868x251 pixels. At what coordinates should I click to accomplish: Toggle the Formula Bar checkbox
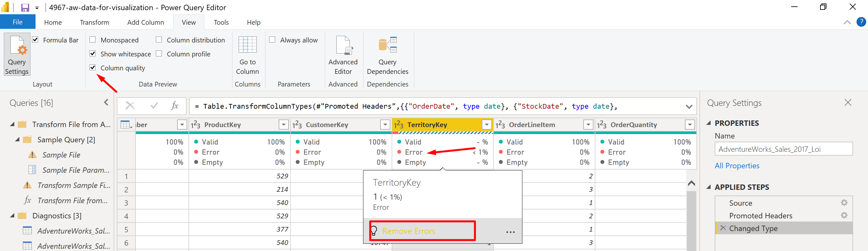pos(35,40)
